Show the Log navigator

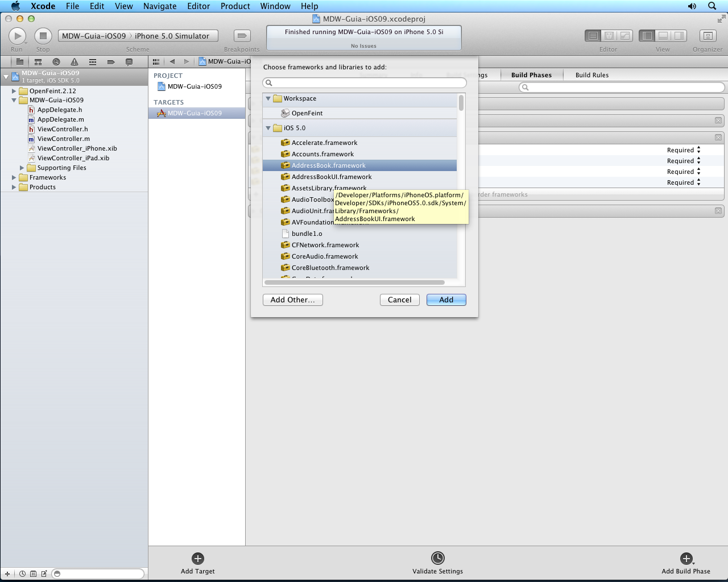click(129, 62)
